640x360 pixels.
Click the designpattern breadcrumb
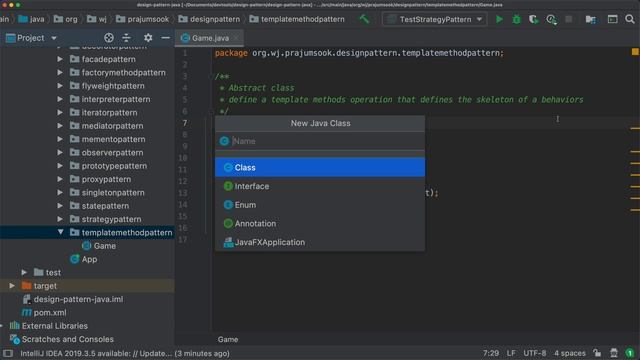tap(209, 19)
